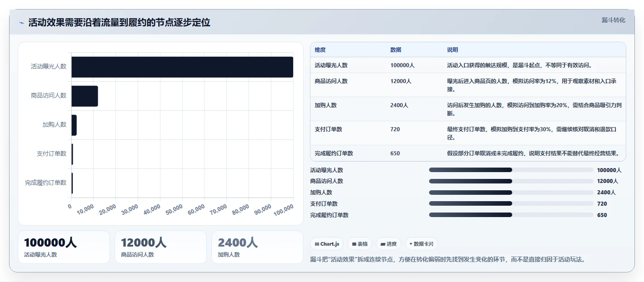Click the 支付订单数 cell in the table

[x=328, y=129]
